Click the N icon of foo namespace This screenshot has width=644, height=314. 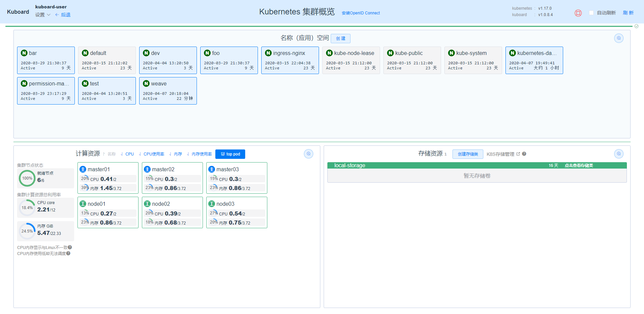(x=207, y=53)
